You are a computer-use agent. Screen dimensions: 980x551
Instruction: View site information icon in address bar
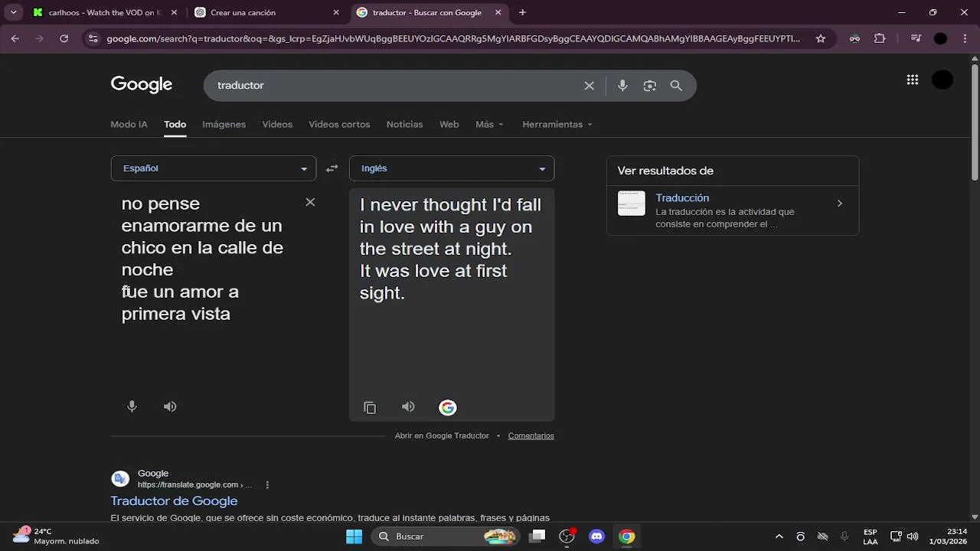pos(93,38)
